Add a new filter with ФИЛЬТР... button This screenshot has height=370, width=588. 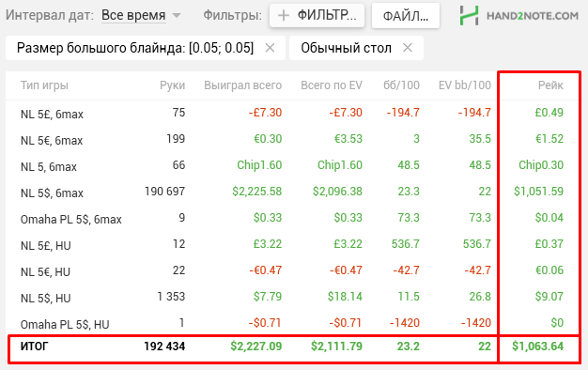click(317, 15)
